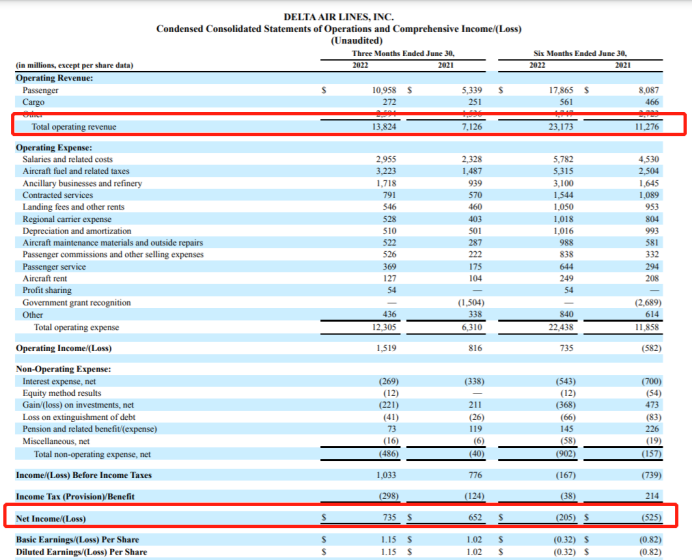Select the Cargo value '466'
The height and width of the screenshot is (560, 692).
click(651, 102)
